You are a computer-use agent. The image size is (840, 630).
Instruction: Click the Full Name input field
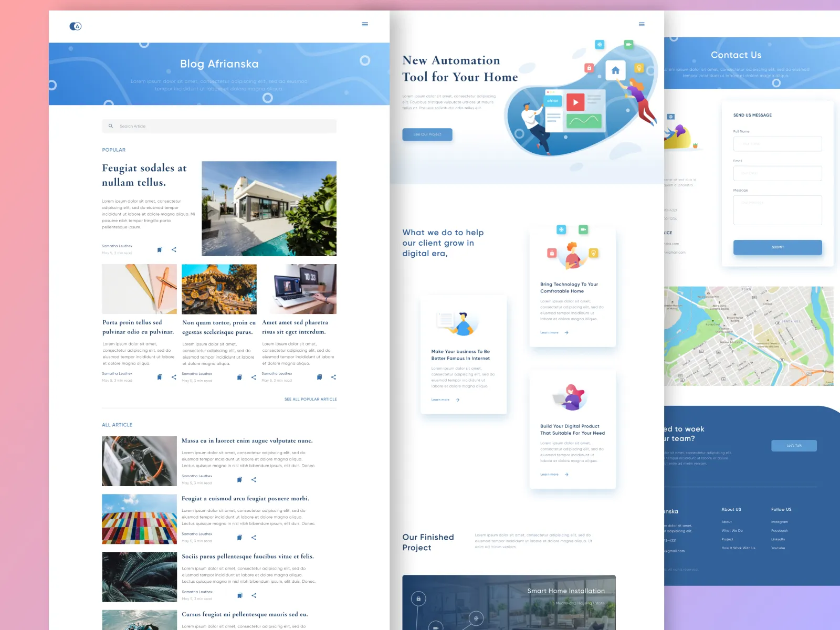(x=777, y=144)
